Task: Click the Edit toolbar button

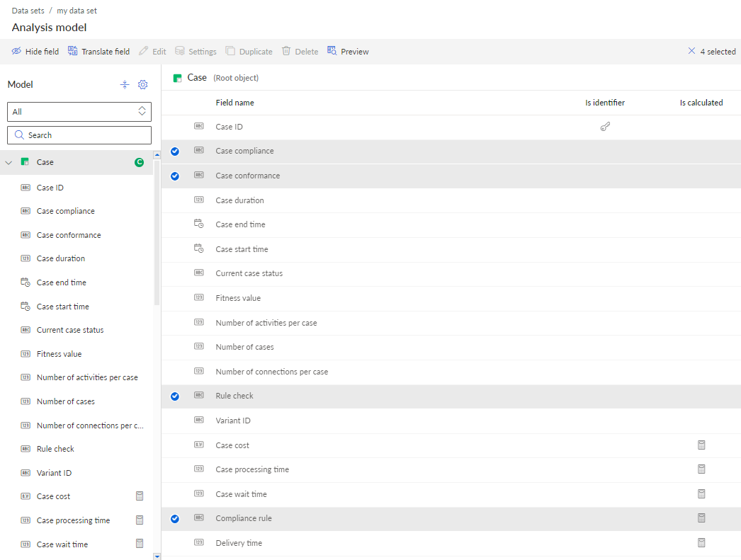Action: [x=152, y=52]
